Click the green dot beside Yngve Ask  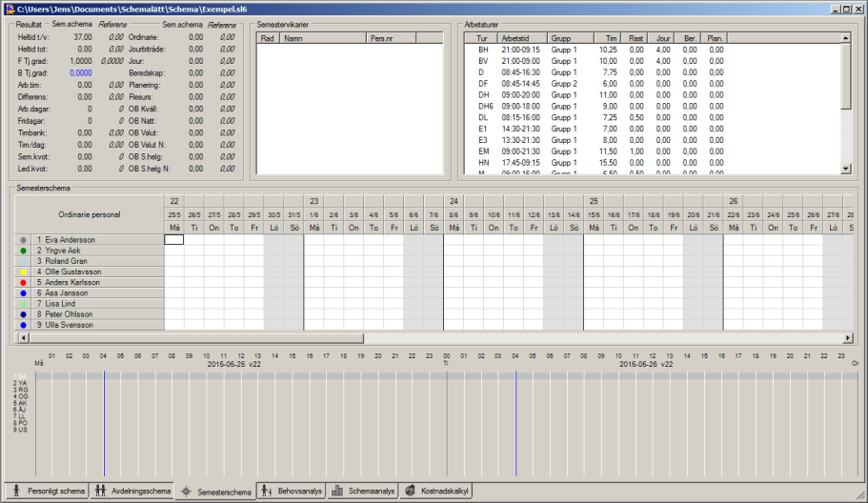23,251
